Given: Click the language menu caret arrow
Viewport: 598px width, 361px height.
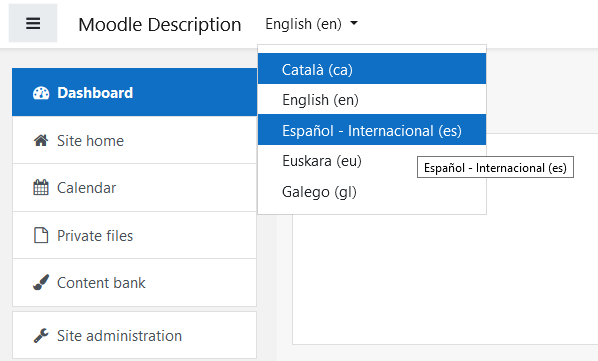Looking at the screenshot, I should (x=354, y=23).
